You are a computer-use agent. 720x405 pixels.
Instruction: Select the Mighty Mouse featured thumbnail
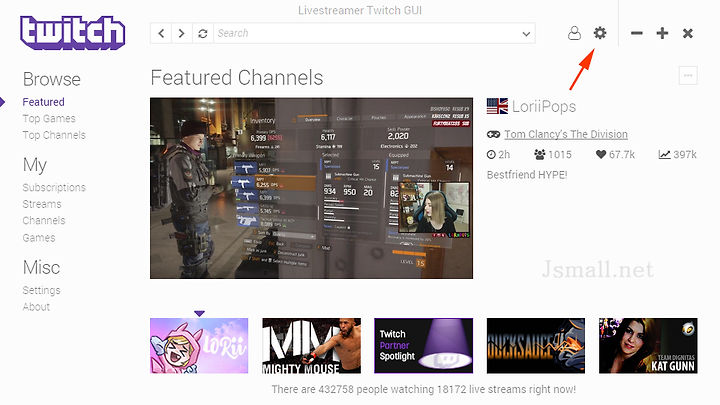tap(311, 346)
